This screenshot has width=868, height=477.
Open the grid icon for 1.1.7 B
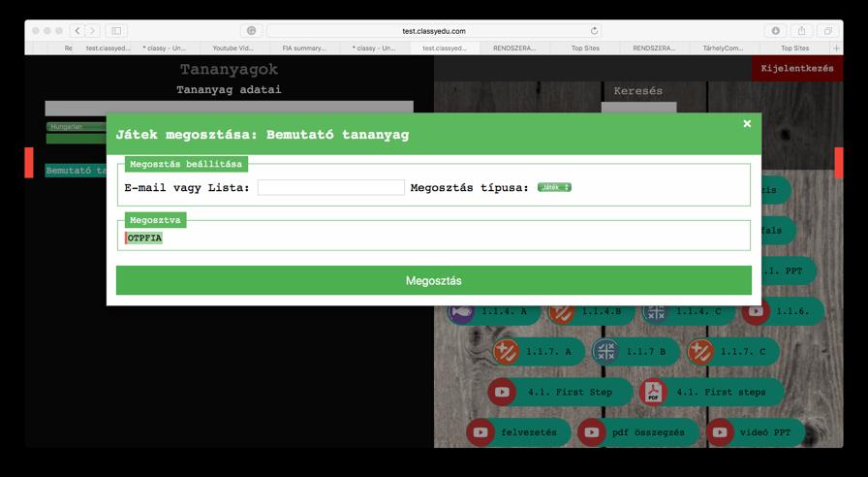605,352
